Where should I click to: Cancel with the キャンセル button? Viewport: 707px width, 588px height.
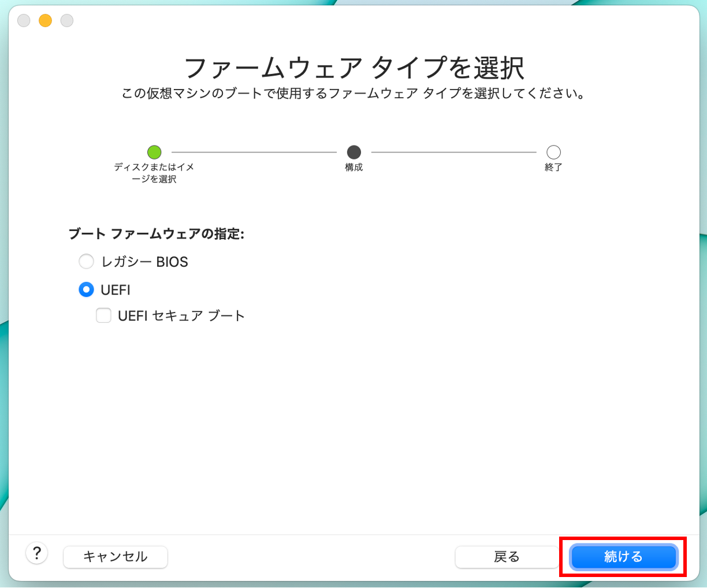(x=116, y=557)
